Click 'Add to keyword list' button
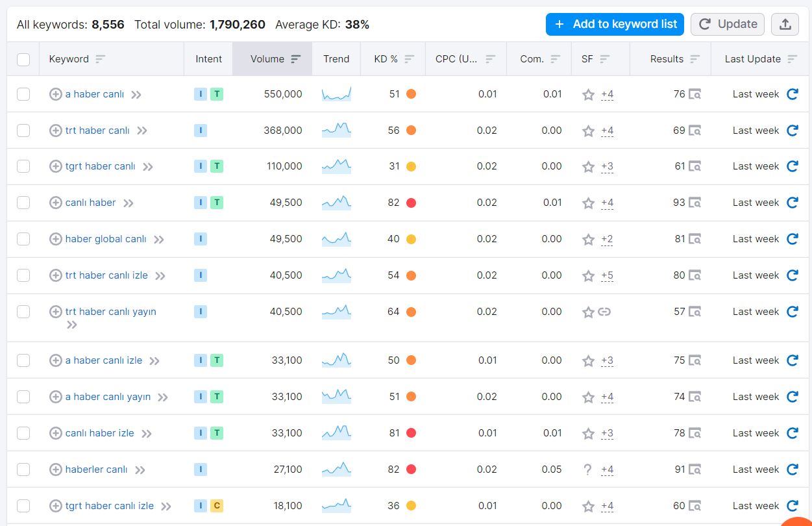The image size is (812, 526). click(x=615, y=25)
